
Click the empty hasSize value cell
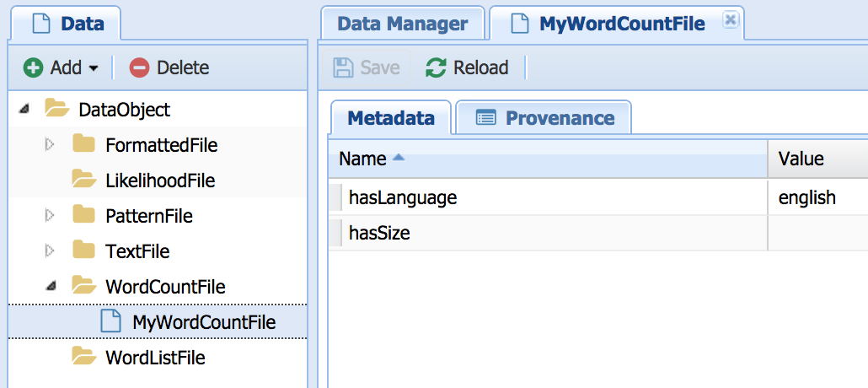[817, 233]
